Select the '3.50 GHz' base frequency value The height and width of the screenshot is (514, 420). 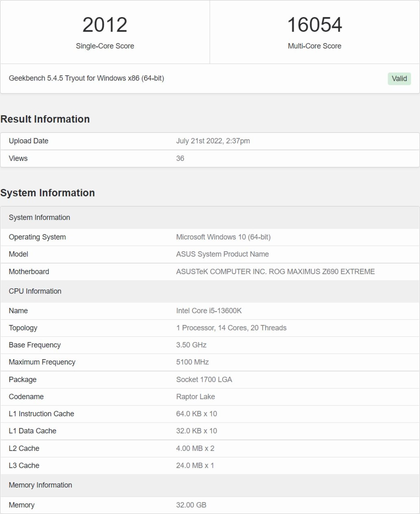(x=191, y=345)
